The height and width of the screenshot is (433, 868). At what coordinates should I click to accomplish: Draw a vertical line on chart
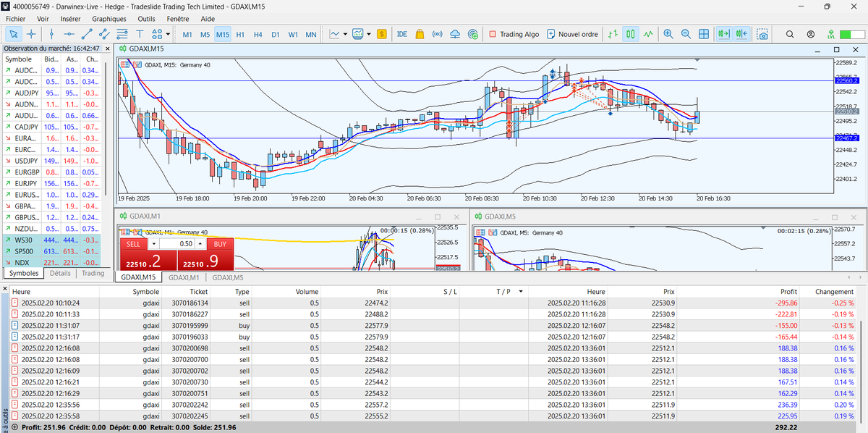coord(51,34)
